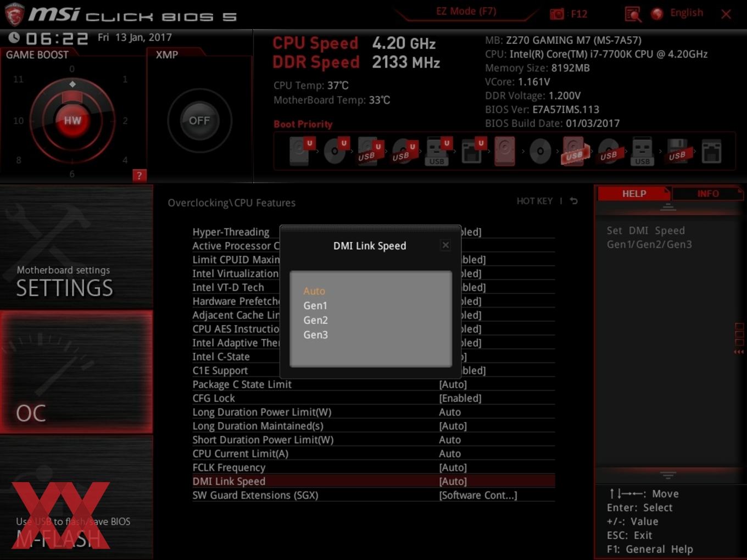Choose Gen3 in the DMI Link Speed list
This screenshot has height=560, width=747.
[315, 334]
